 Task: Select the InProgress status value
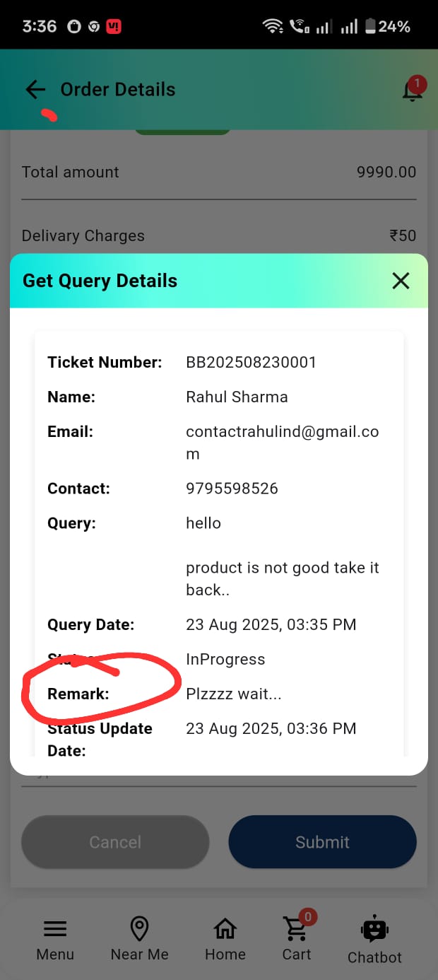[x=225, y=660]
